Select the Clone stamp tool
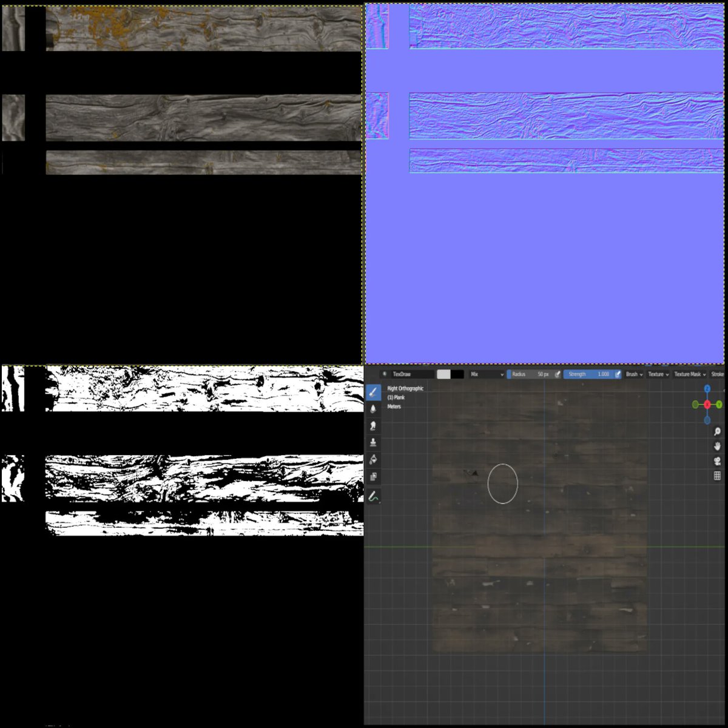This screenshot has height=728, width=728. 374,442
